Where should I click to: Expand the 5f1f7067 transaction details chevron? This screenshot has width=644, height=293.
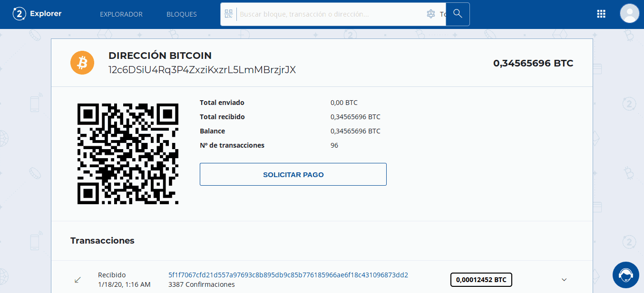[564, 280]
